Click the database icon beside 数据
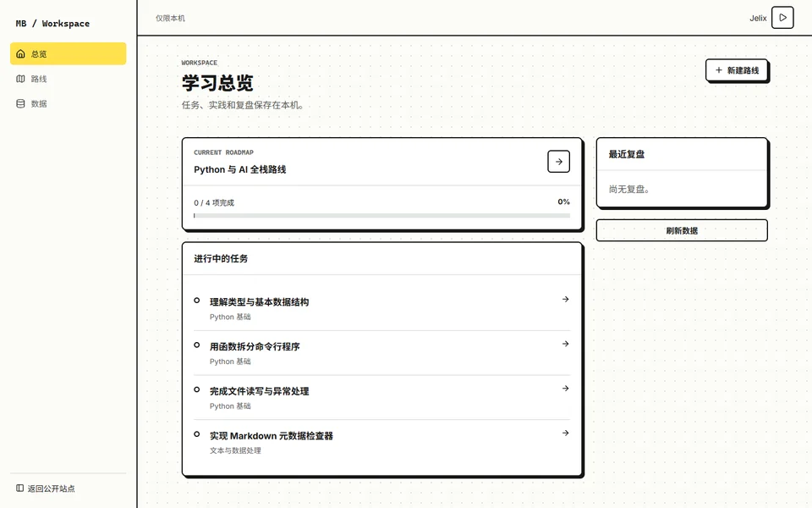Viewport: 812px width, 508px height. 20,103
